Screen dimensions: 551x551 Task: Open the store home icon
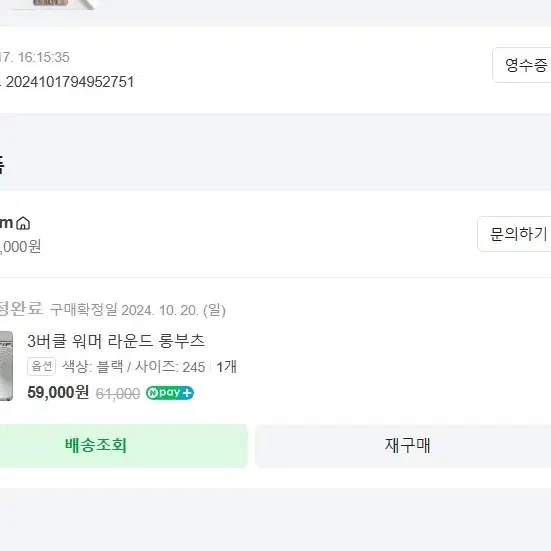(23, 223)
